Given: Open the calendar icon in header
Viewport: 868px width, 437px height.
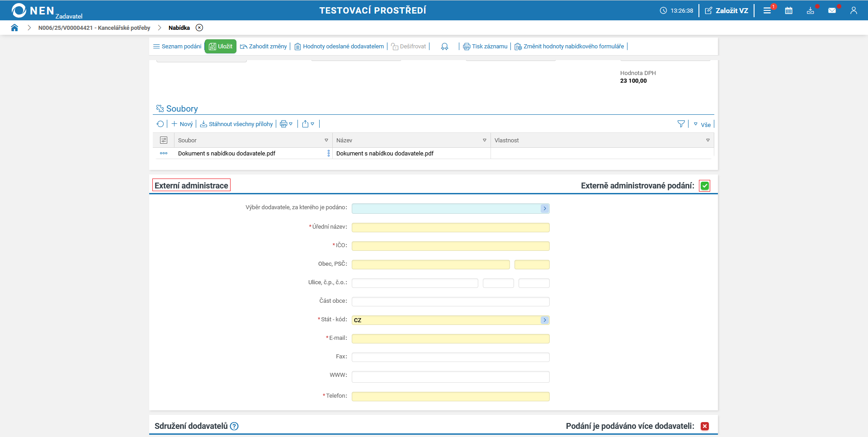Looking at the screenshot, I should click(x=788, y=10).
